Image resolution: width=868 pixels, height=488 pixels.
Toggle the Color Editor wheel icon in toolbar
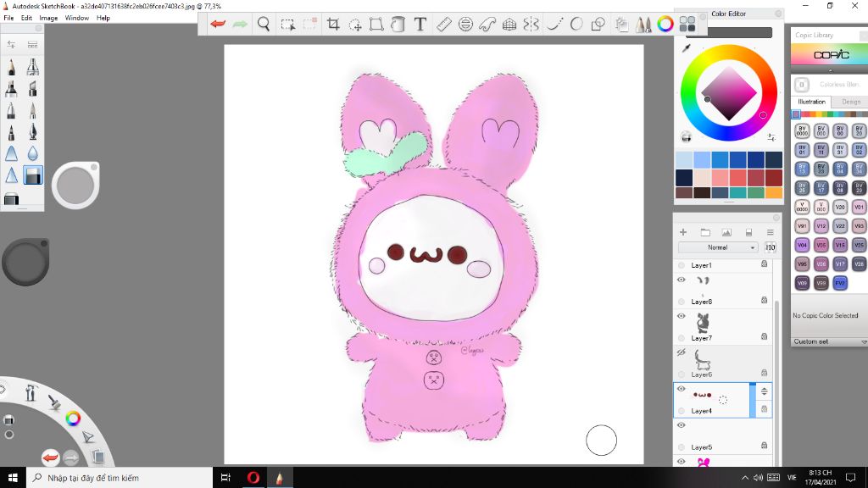(x=665, y=24)
